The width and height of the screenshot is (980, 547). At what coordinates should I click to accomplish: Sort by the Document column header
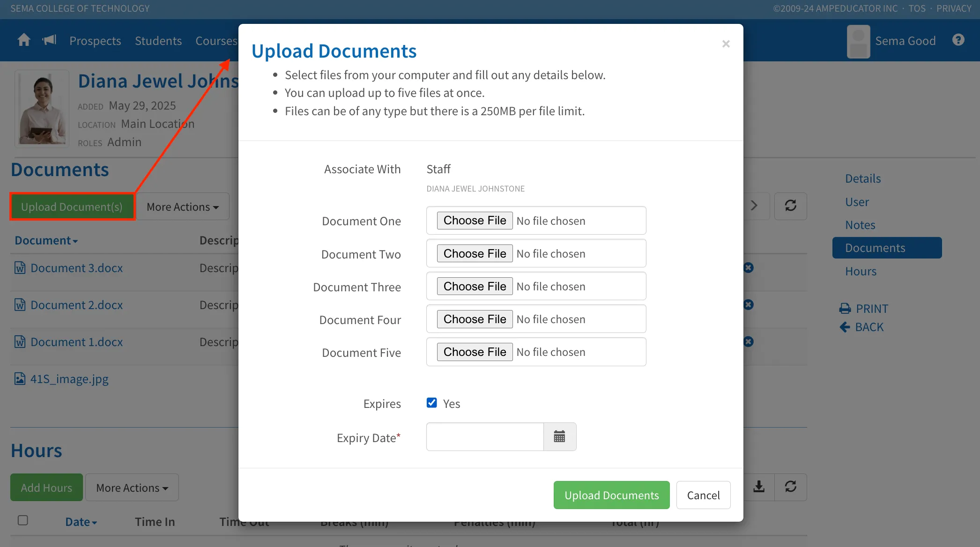pyautogui.click(x=46, y=240)
